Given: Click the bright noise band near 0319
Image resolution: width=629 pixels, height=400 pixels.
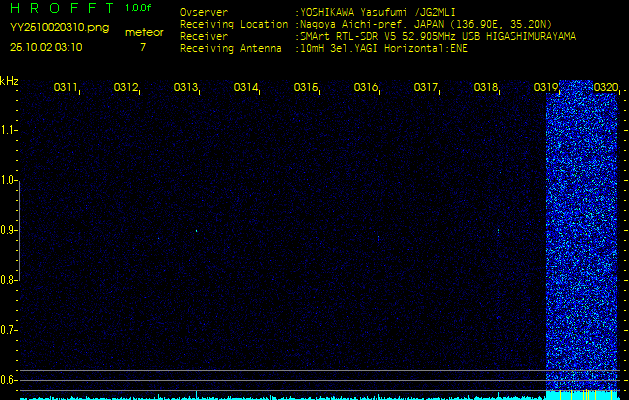Looking at the screenshot, I should [x=581, y=237].
